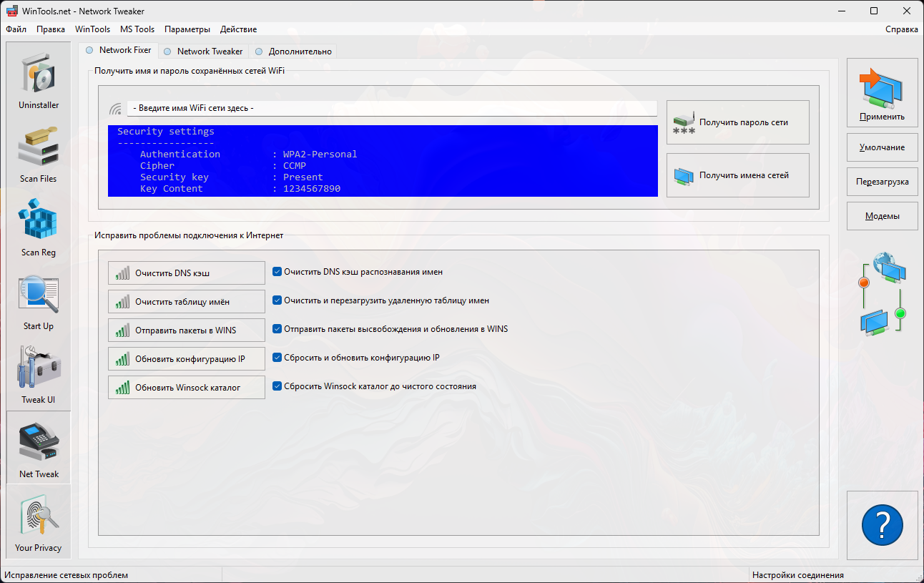Click the Cipher CCMP line
Screen dimensions: 924x583
pyautogui.click(x=223, y=165)
